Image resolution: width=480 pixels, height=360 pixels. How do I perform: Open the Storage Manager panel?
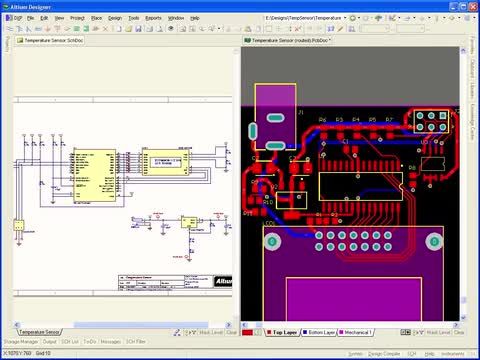pyautogui.click(x=21, y=342)
